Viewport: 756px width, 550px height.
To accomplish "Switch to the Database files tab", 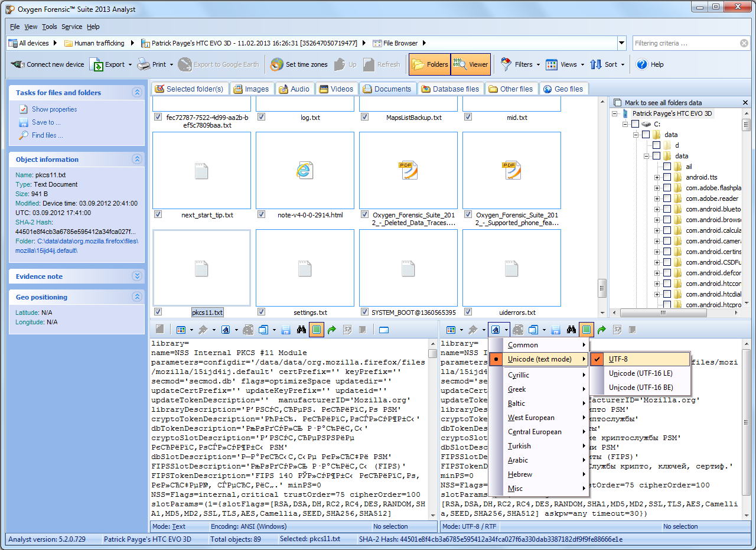I will pos(449,89).
